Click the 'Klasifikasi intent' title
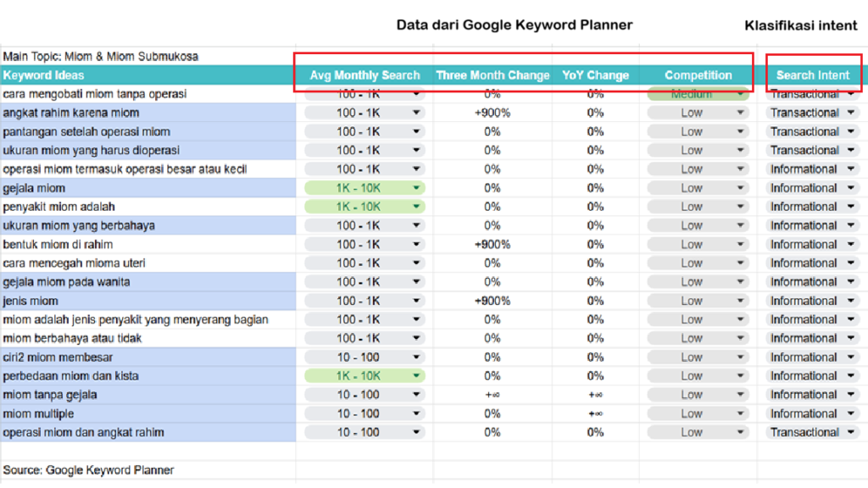This screenshot has width=868, height=488. (801, 25)
